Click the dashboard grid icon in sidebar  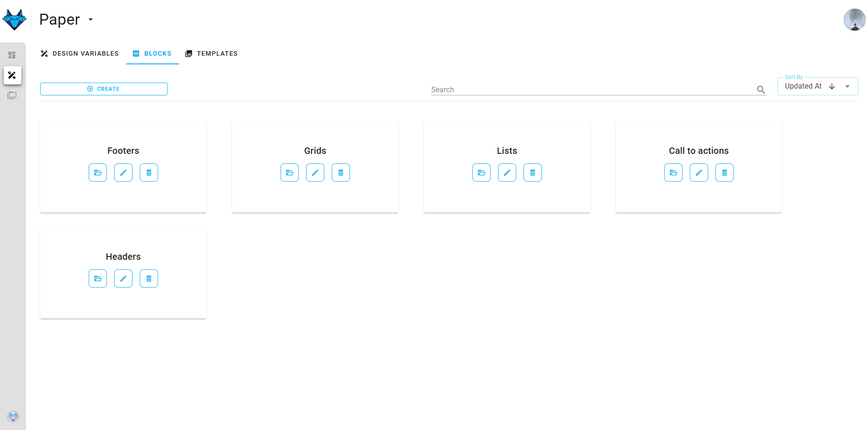tap(12, 55)
